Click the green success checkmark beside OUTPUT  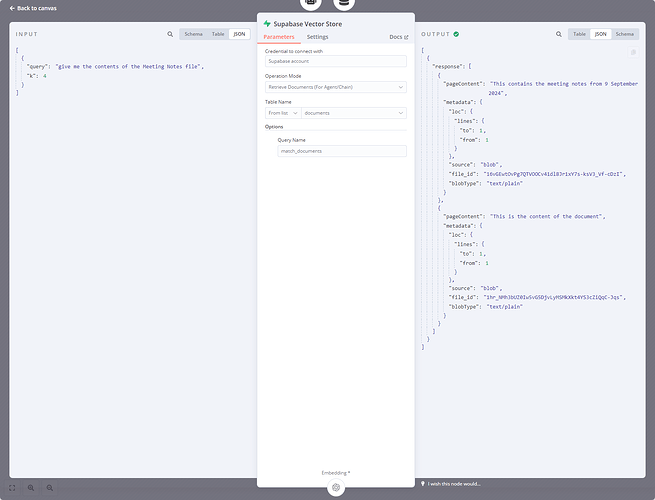pos(456,34)
